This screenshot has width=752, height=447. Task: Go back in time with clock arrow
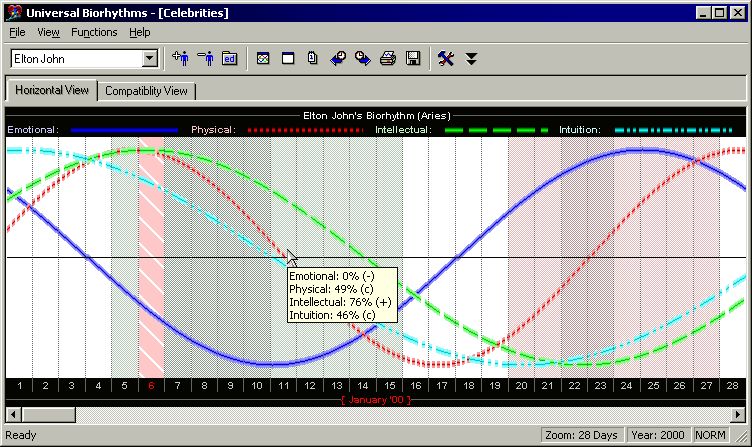(338, 59)
